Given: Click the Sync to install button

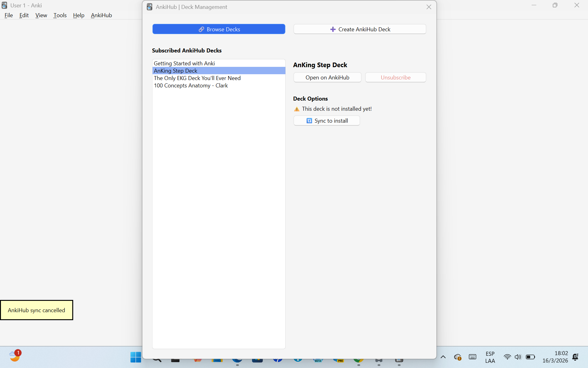Looking at the screenshot, I should pyautogui.click(x=326, y=121).
